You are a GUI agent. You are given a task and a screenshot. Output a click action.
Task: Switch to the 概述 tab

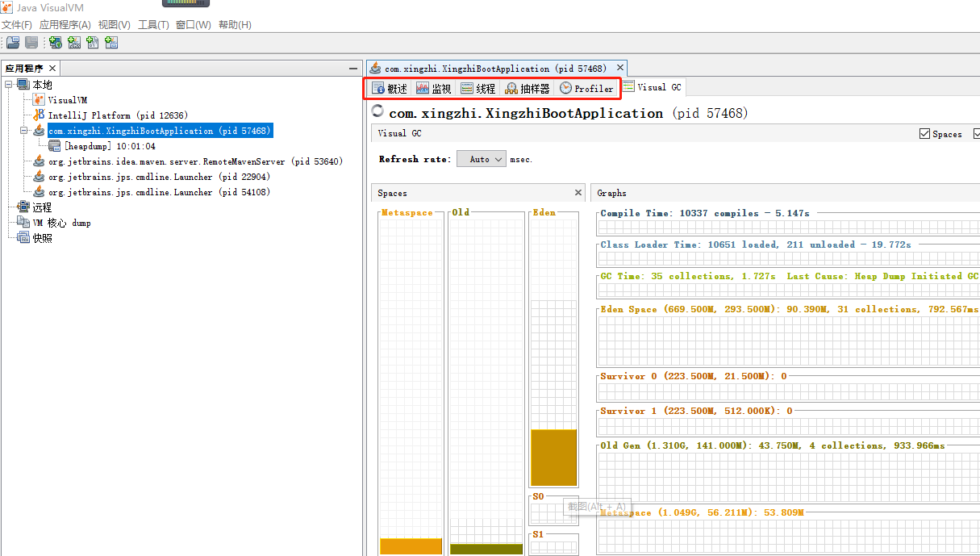[390, 88]
